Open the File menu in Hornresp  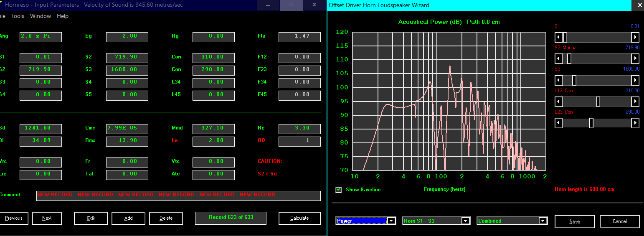(x=3, y=16)
